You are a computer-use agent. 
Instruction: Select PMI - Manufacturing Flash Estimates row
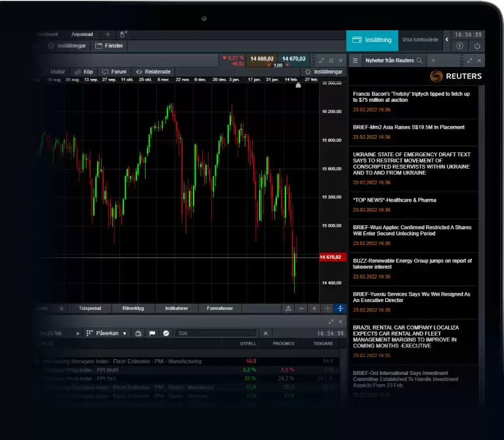click(x=190, y=361)
